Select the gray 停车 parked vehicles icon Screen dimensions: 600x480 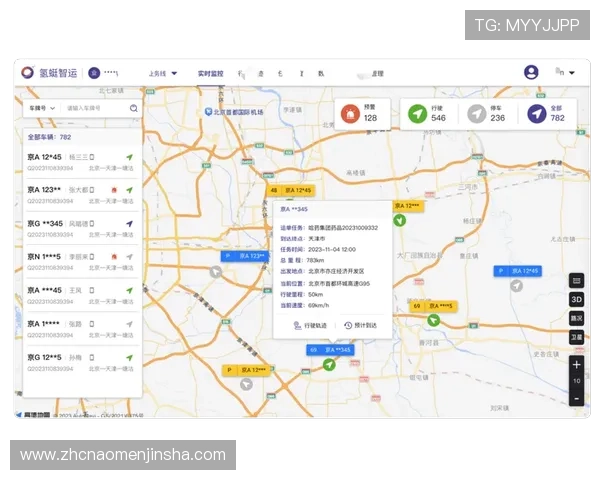point(477,114)
